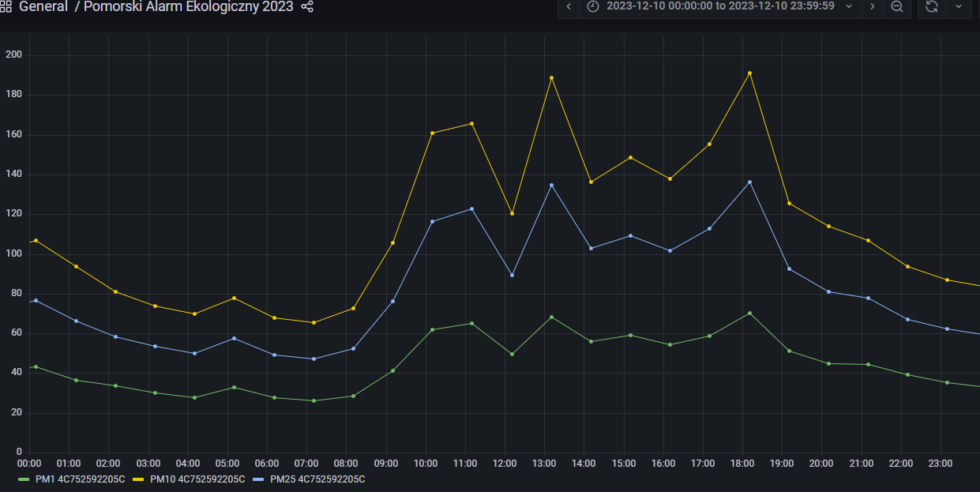Refresh the dashboard
980x492 pixels.
(931, 6)
